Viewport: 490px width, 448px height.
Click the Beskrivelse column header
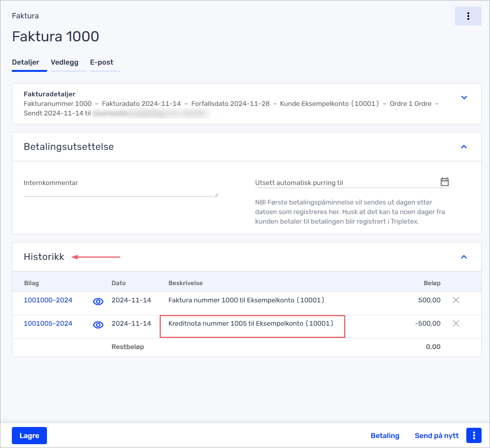186,283
